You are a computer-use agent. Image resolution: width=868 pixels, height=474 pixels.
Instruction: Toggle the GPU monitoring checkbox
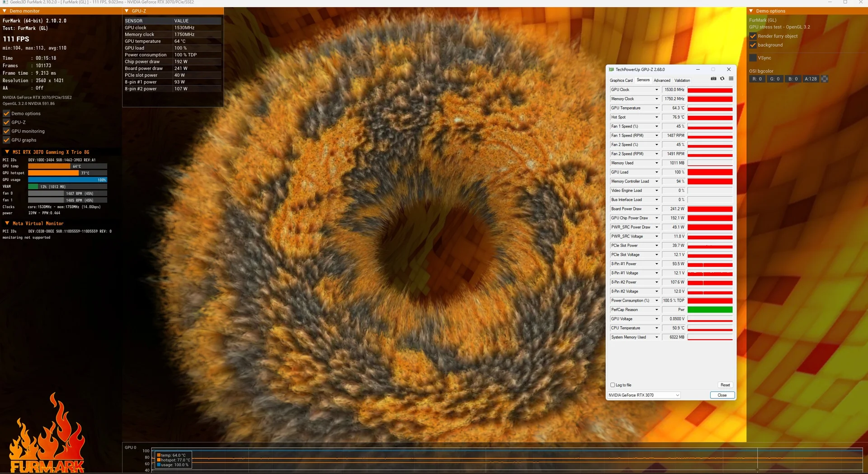pyautogui.click(x=6, y=131)
